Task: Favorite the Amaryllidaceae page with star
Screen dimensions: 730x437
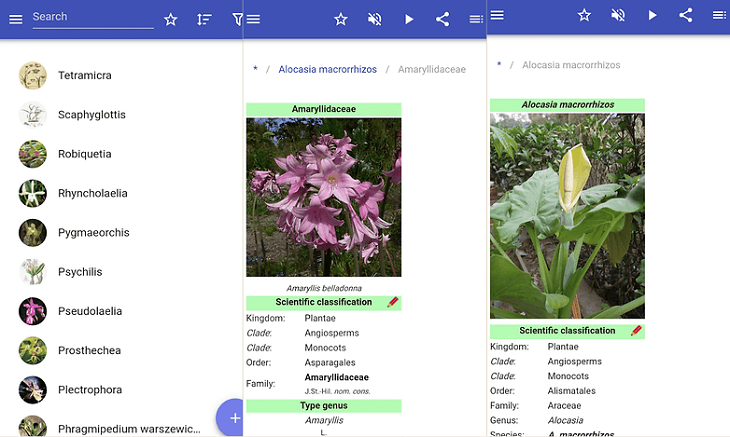Action: pos(341,19)
